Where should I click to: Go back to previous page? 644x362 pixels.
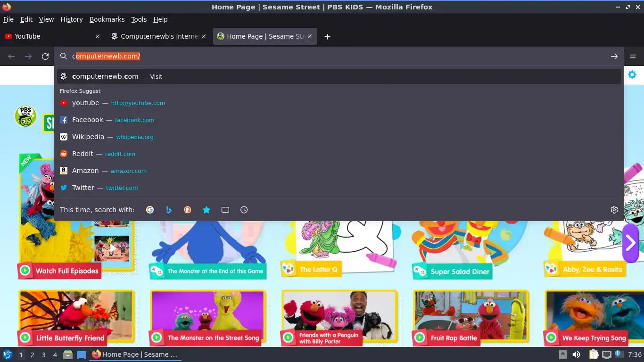pyautogui.click(x=11, y=56)
